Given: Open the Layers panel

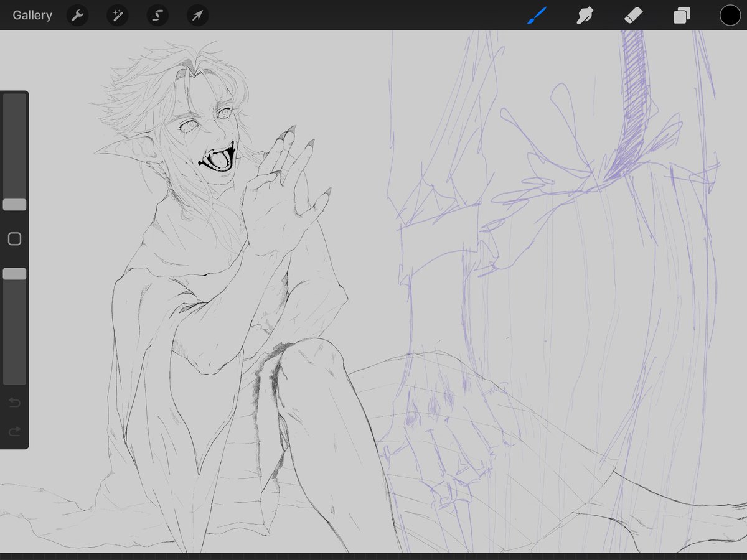Looking at the screenshot, I should (682, 15).
